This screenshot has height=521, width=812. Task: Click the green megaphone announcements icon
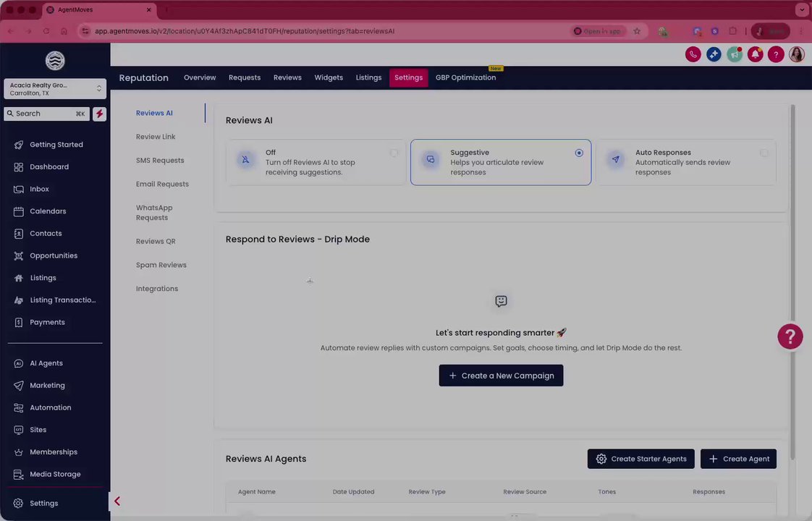[x=735, y=54]
